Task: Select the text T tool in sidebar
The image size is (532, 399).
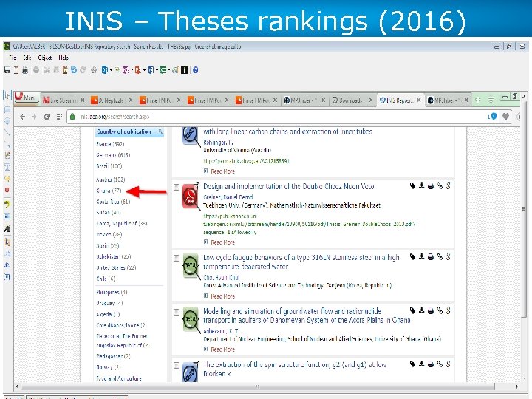Action: pyautogui.click(x=7, y=167)
